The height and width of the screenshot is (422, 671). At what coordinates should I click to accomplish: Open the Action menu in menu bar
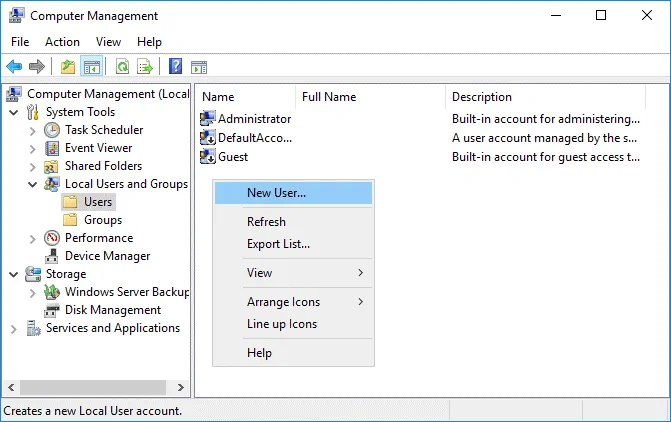click(62, 42)
